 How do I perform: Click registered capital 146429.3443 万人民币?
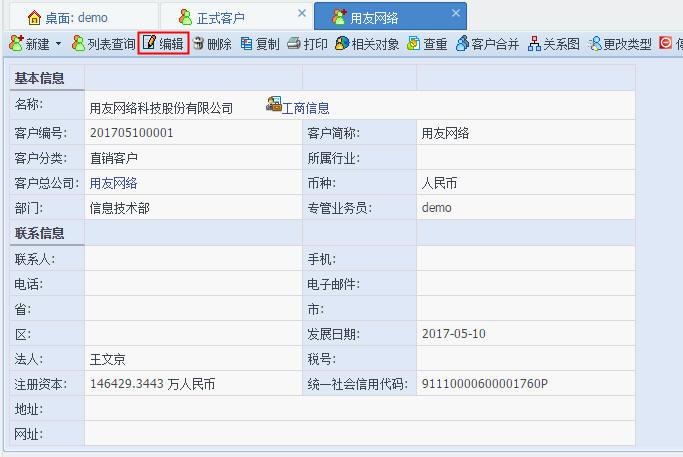click(x=152, y=384)
